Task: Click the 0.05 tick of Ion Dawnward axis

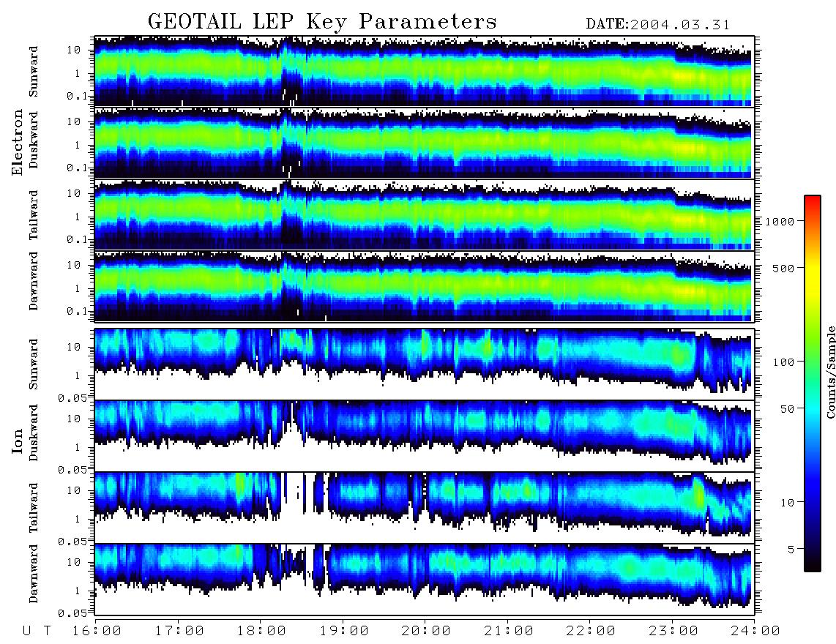Action: [72, 613]
